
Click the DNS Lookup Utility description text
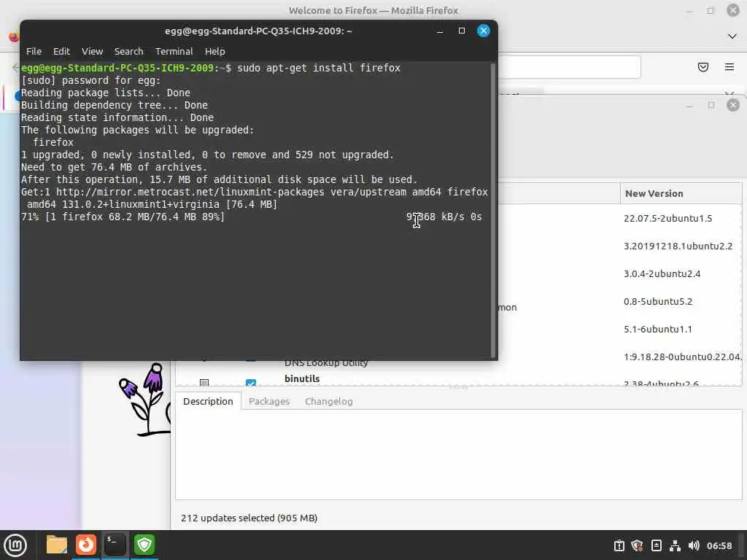click(326, 364)
